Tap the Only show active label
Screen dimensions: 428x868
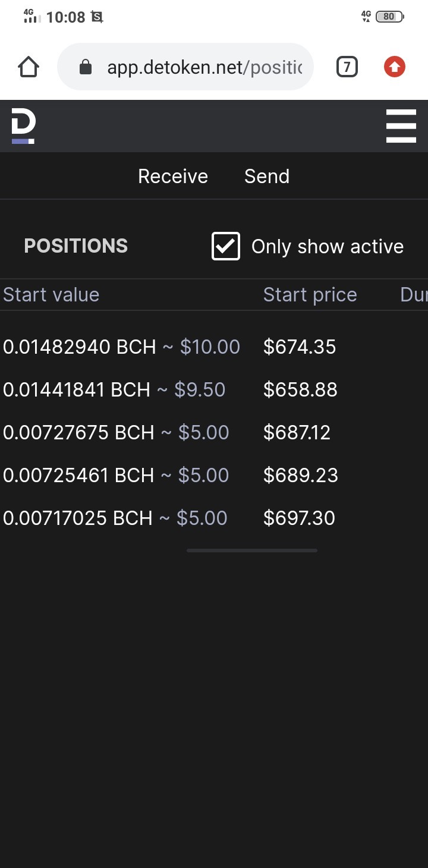point(328,246)
